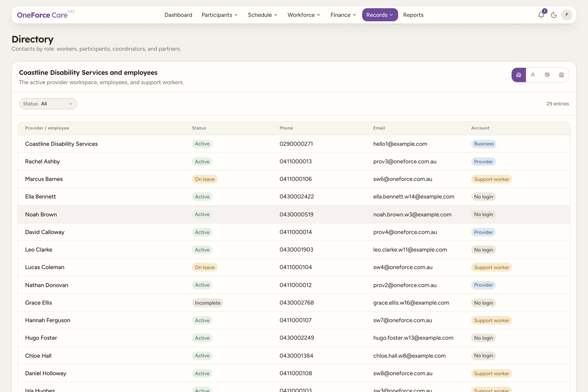This screenshot has height=392, width=588.
Task: Click the 29 entries count
Action: point(557,104)
